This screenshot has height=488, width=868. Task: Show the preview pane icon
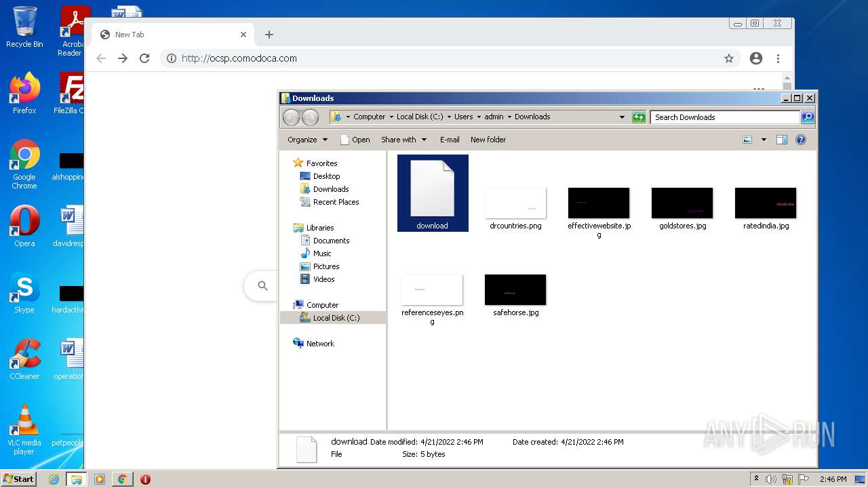click(782, 140)
